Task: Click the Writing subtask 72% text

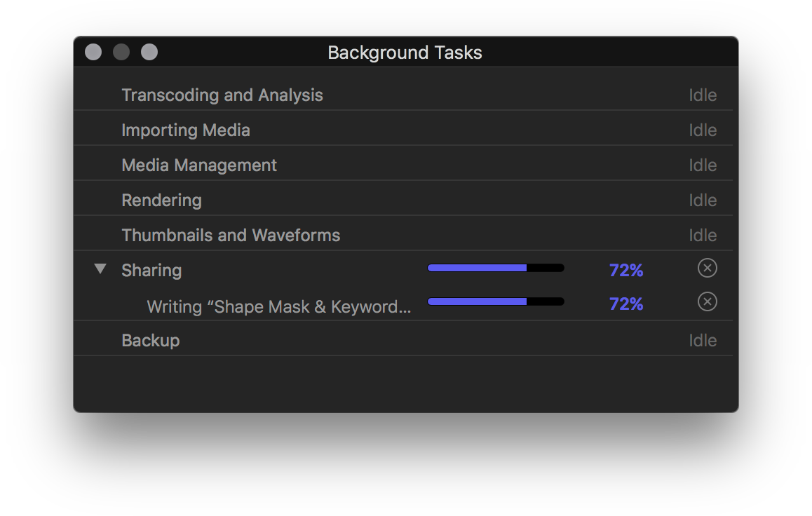Action: [626, 304]
